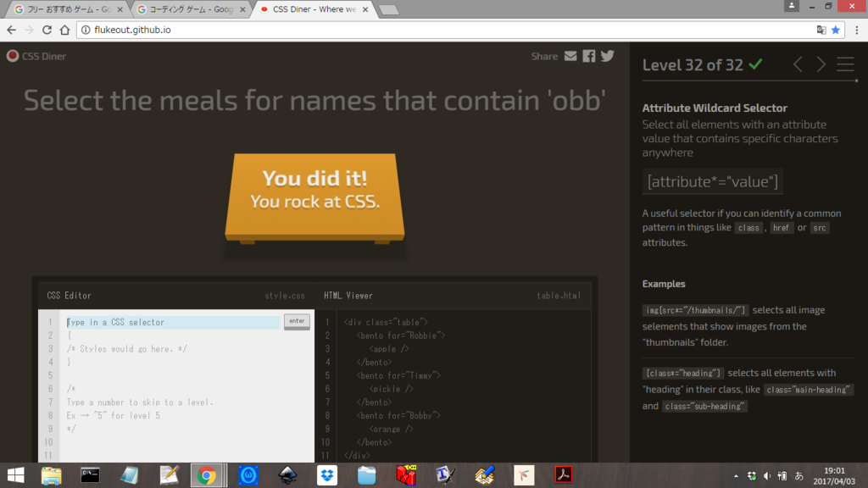Screen dimensions: 868x488
Task: Click the bento for="Timmy" markup line
Action: click(398, 375)
